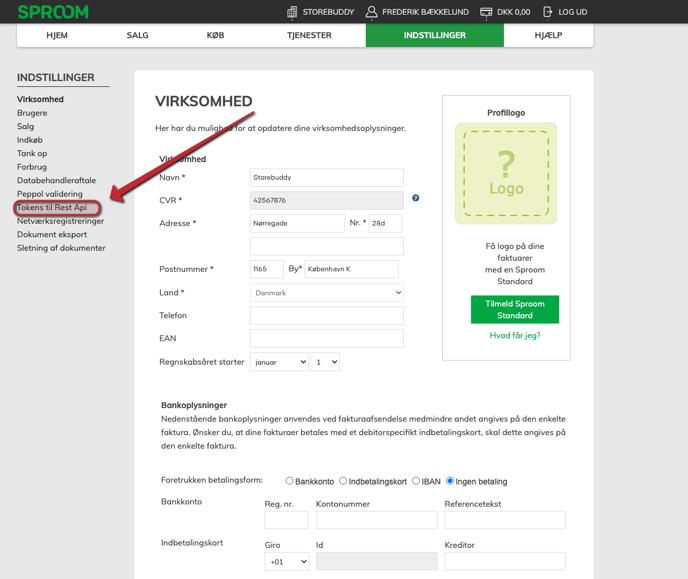The image size is (688, 579).
Task: Click the Reg. nr. input field
Action: (x=286, y=520)
